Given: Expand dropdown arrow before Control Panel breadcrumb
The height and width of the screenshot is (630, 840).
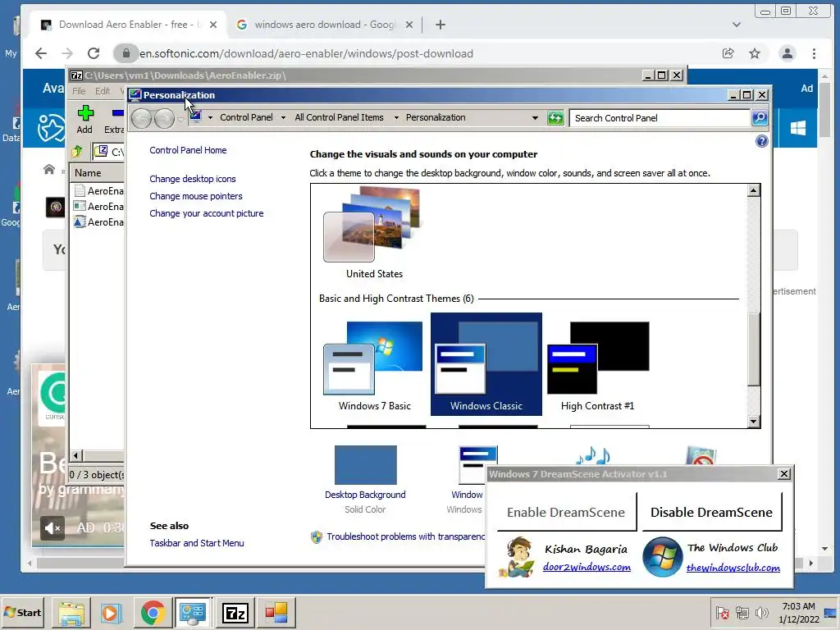Looking at the screenshot, I should 210,118.
